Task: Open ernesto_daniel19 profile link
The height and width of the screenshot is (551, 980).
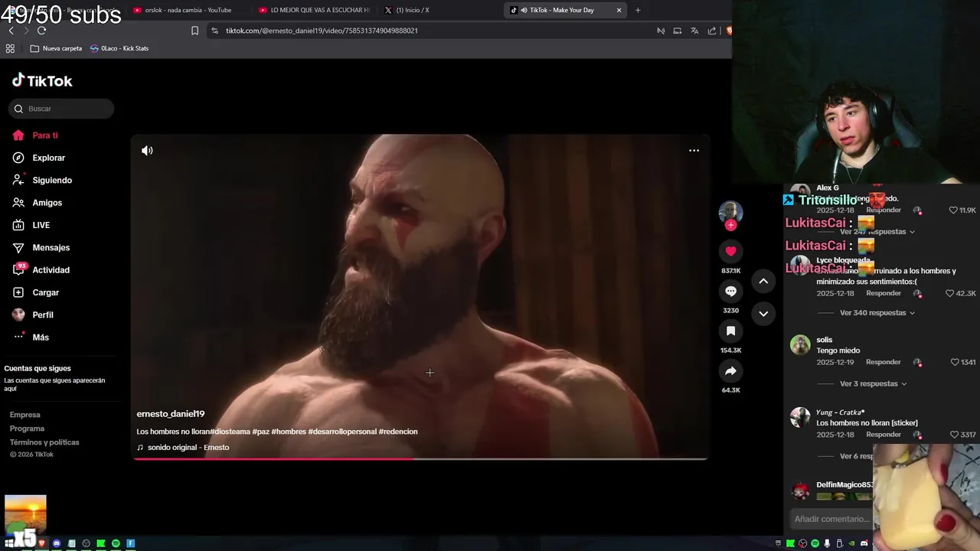Action: pos(171,414)
